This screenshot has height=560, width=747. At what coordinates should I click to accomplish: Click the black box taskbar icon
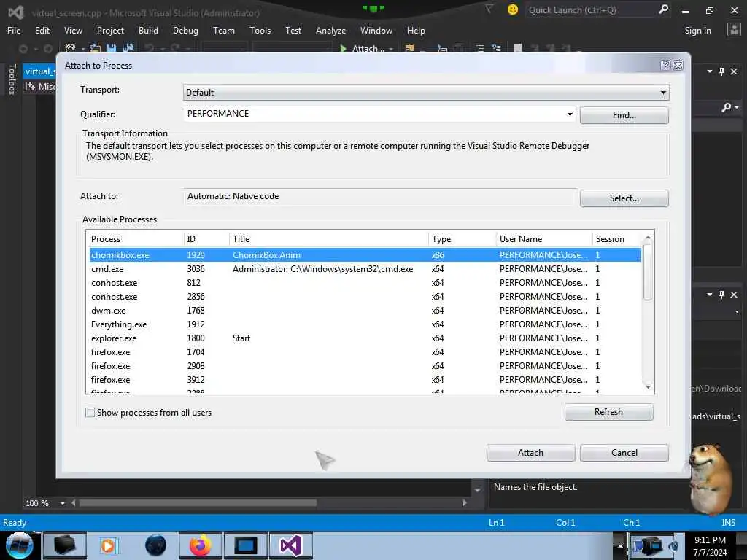tap(64, 545)
